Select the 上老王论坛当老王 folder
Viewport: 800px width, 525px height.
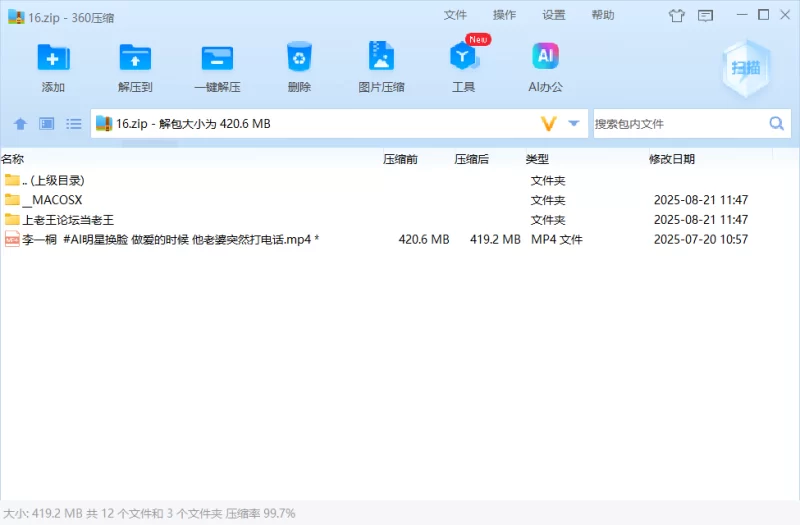[400, 220]
